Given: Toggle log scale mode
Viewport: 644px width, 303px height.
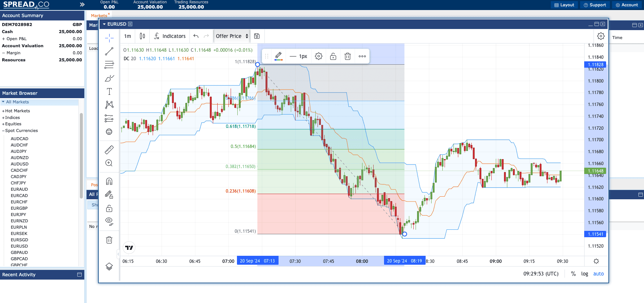Looking at the screenshot, I should pyautogui.click(x=585, y=274).
